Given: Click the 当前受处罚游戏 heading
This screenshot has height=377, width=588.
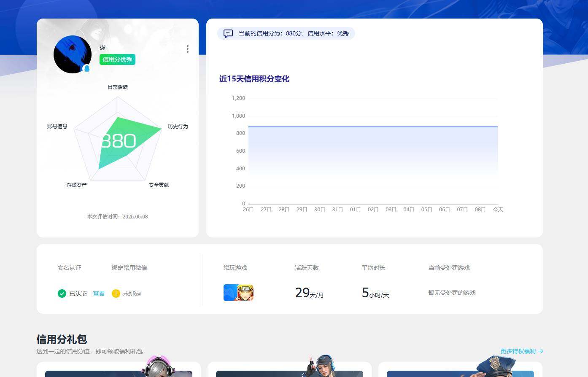Looking at the screenshot, I should pos(449,268).
